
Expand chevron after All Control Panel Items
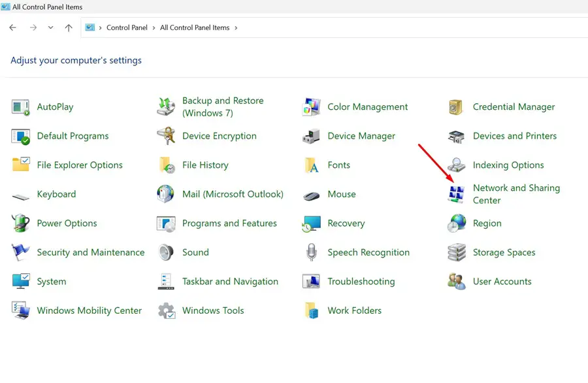[x=236, y=27]
